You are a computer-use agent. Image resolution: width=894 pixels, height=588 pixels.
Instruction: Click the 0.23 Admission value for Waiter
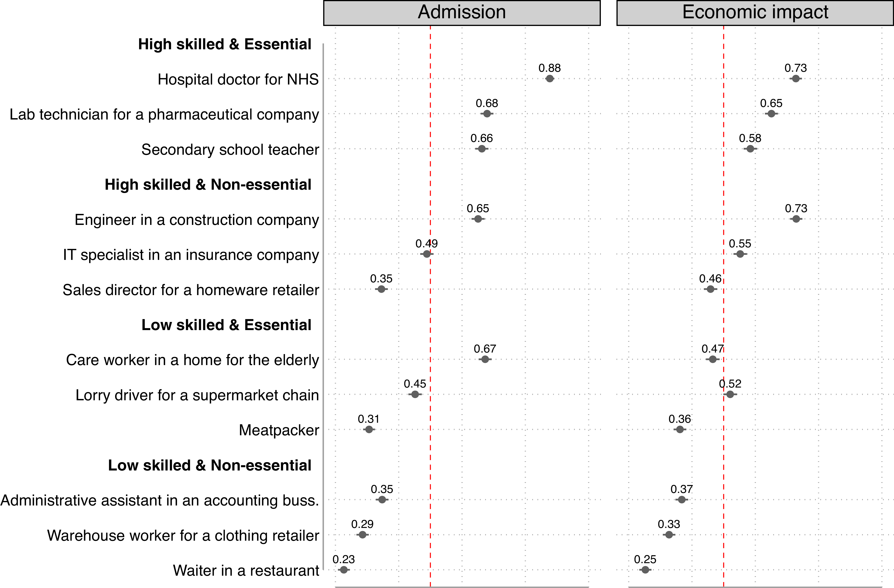(x=344, y=559)
